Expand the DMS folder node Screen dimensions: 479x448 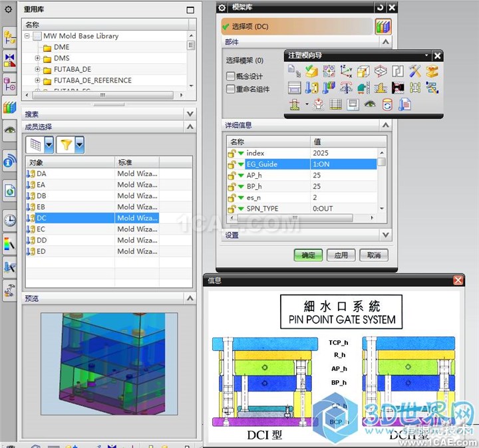[37, 58]
